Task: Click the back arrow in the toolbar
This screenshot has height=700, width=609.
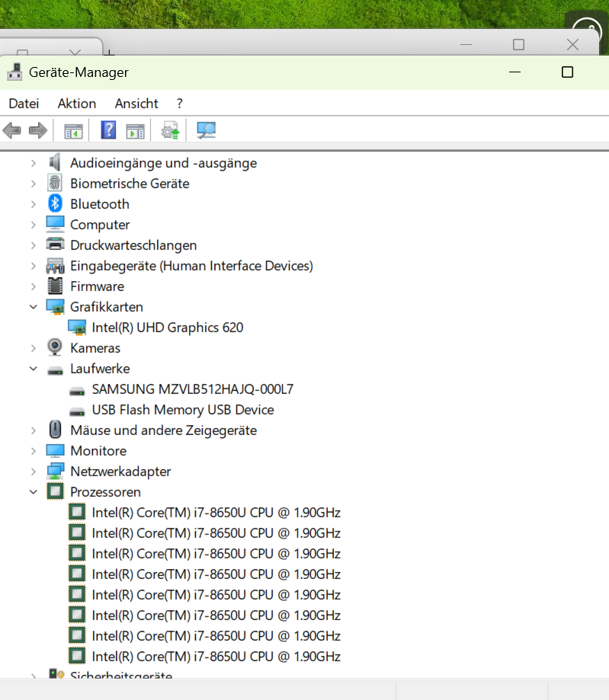Action: tap(12, 131)
